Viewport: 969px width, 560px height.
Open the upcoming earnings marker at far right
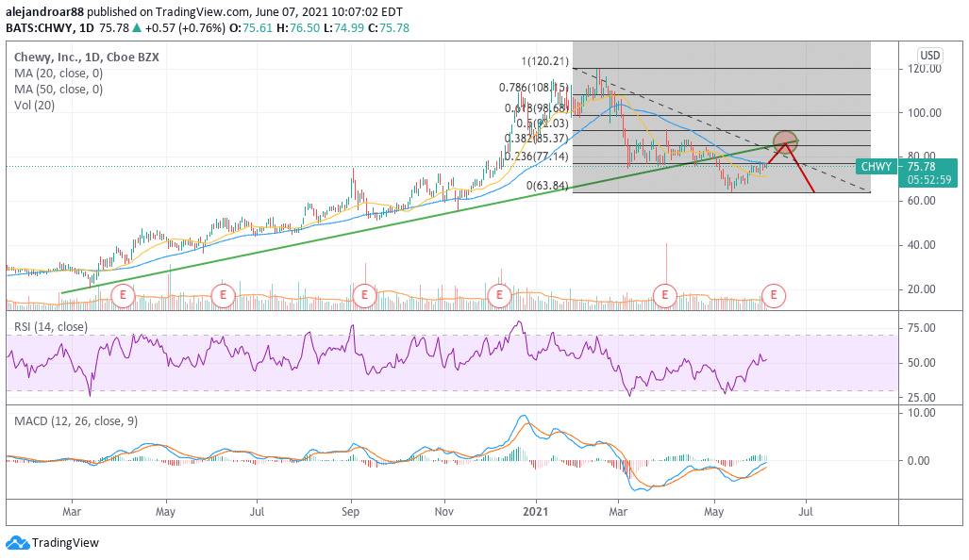coord(773,295)
